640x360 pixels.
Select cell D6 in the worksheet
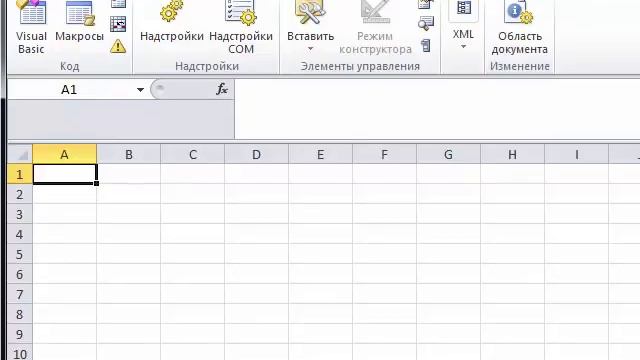pyautogui.click(x=256, y=274)
